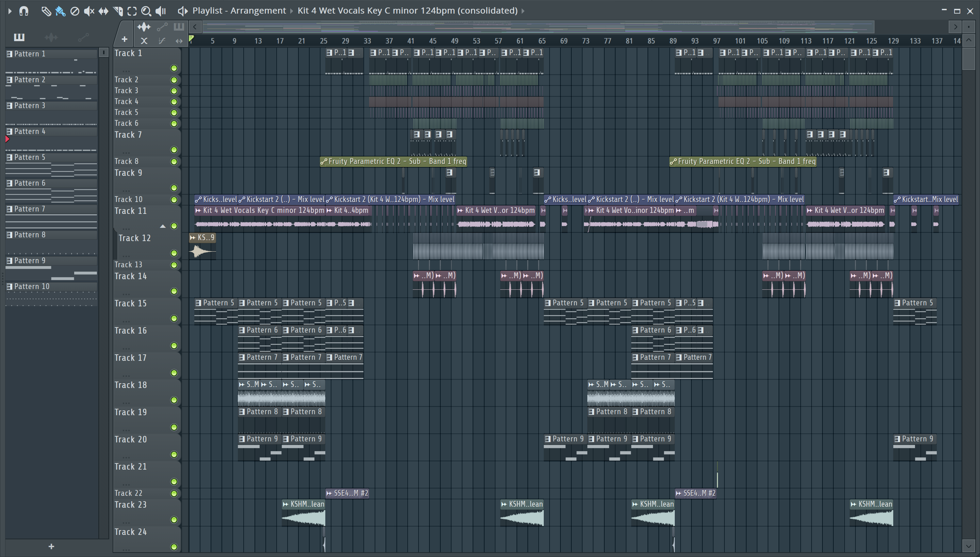Open menu of KS..9 audio clip on Track 12
The image size is (980, 557).
[x=193, y=238]
